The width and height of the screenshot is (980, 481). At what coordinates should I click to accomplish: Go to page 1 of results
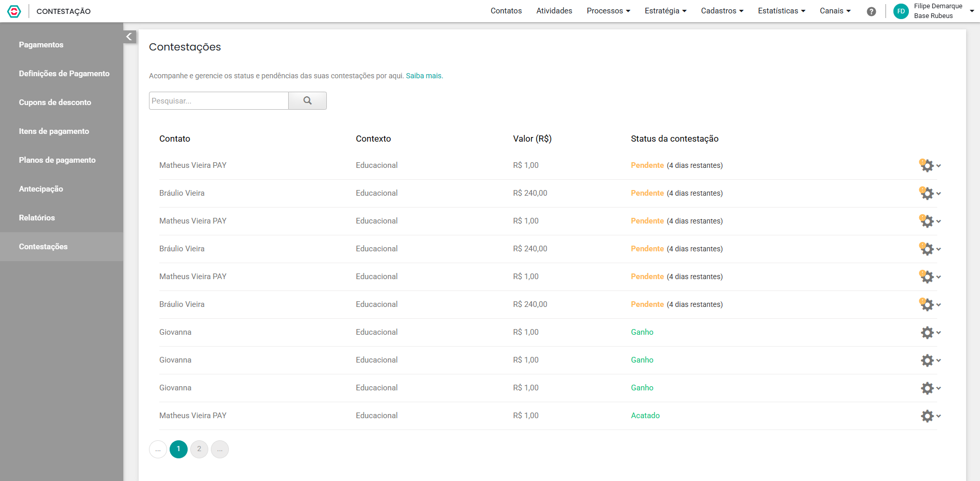click(x=178, y=449)
